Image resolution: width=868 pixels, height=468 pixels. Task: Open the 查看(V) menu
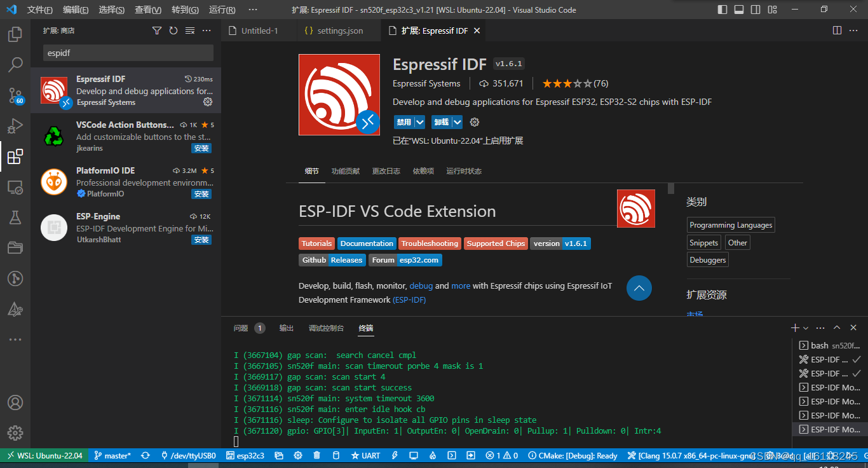tap(148, 10)
